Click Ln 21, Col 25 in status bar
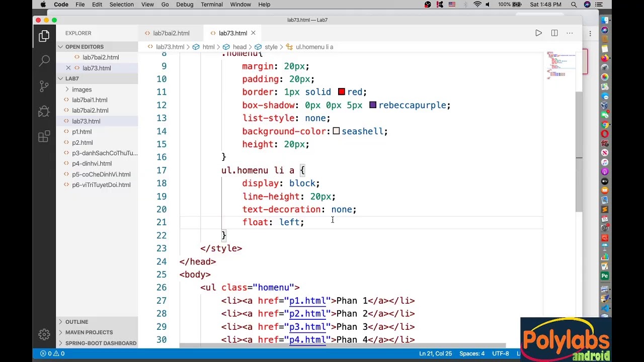Screen dimensions: 644x362 point(435,353)
